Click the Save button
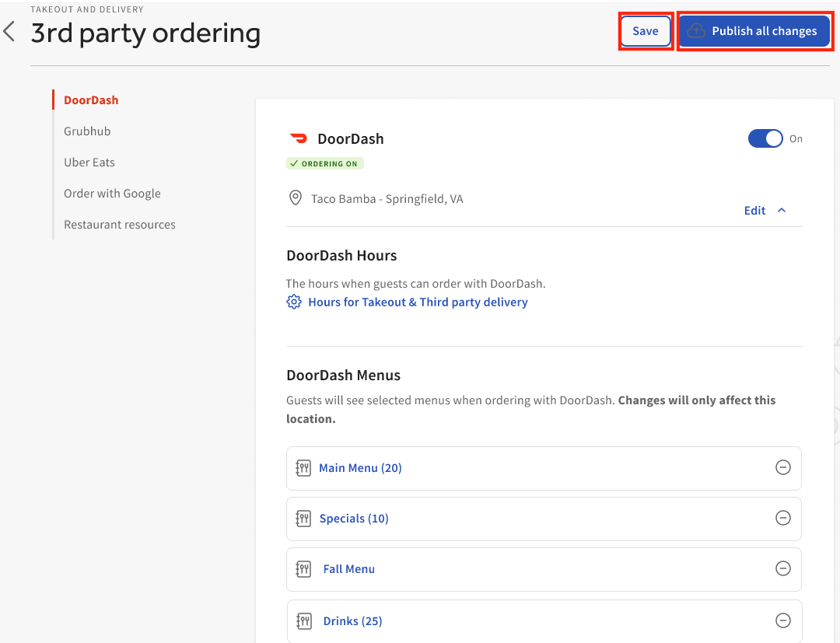This screenshot has height=643, width=840. coord(646,31)
